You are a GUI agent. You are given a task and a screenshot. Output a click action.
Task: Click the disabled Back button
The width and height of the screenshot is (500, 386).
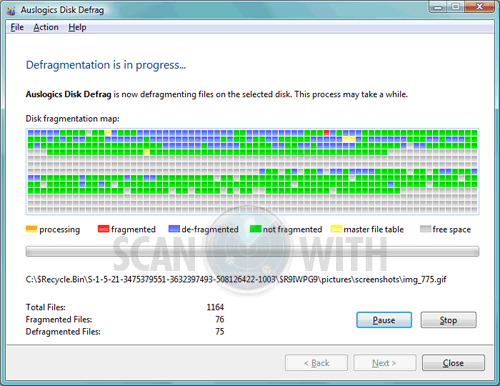[x=316, y=363]
